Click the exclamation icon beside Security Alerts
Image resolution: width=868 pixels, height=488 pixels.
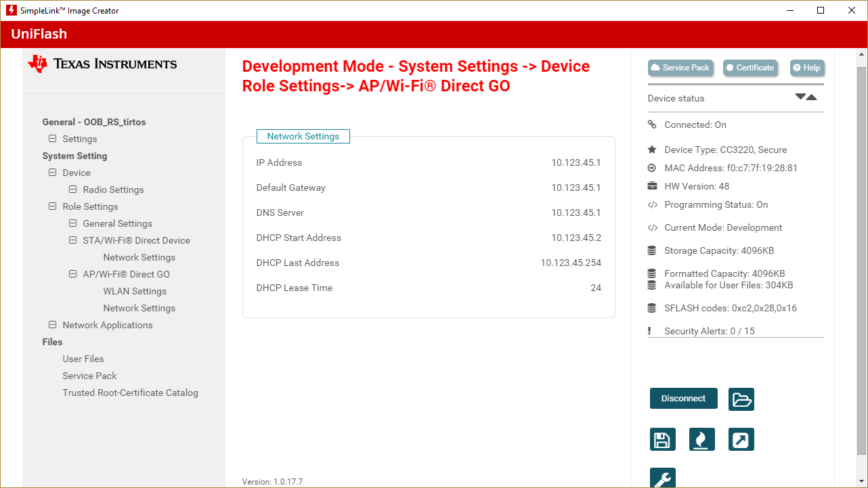click(x=649, y=331)
